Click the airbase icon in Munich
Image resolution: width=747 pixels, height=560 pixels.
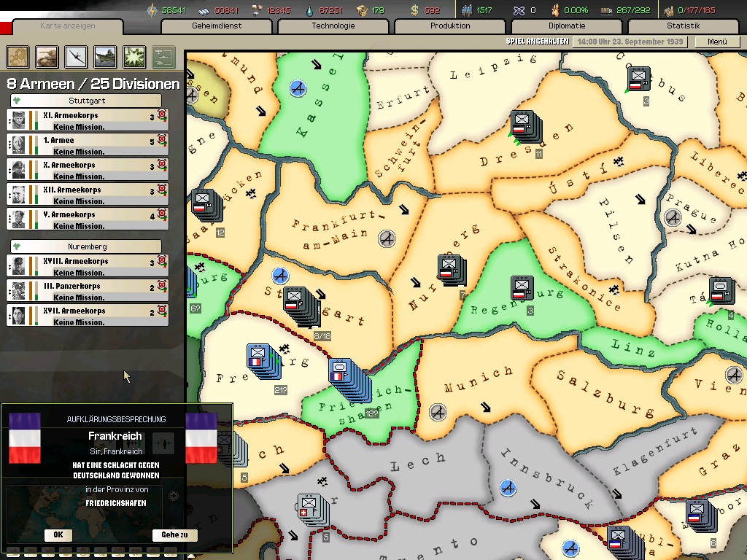(438, 412)
